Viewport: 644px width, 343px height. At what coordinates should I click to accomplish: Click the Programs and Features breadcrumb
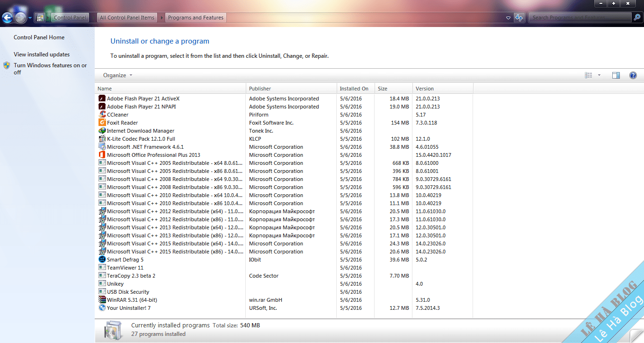pyautogui.click(x=196, y=18)
